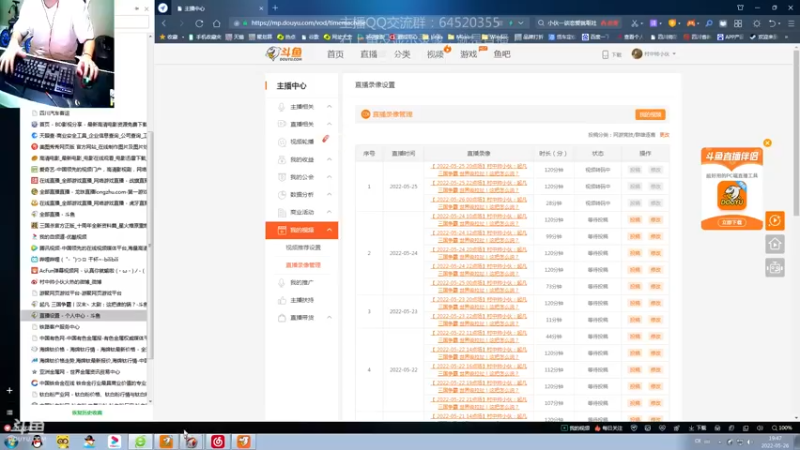Viewport: 800px width, 450px height.
Task: Click the plus icon in left dark strip
Action: pos(9,390)
